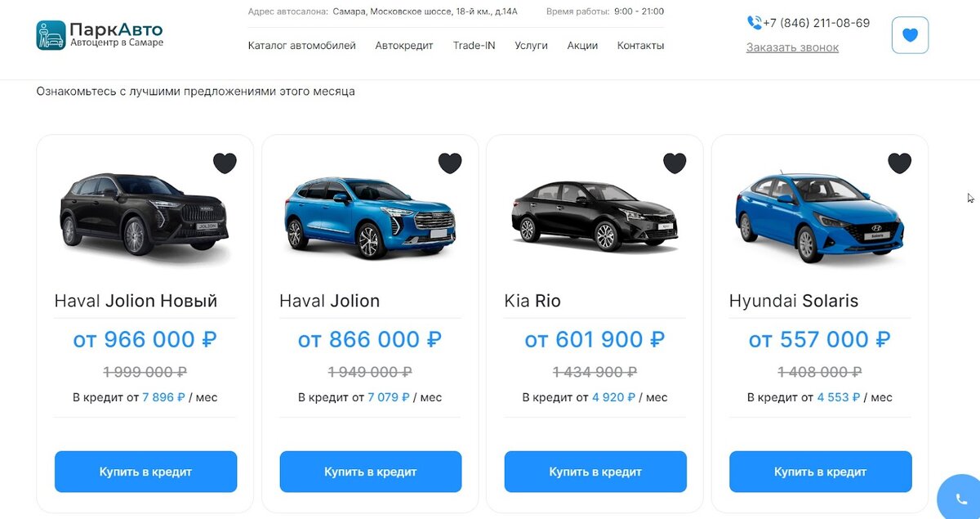Toggle favorite heart on Hyundai Solaris card

(899, 163)
